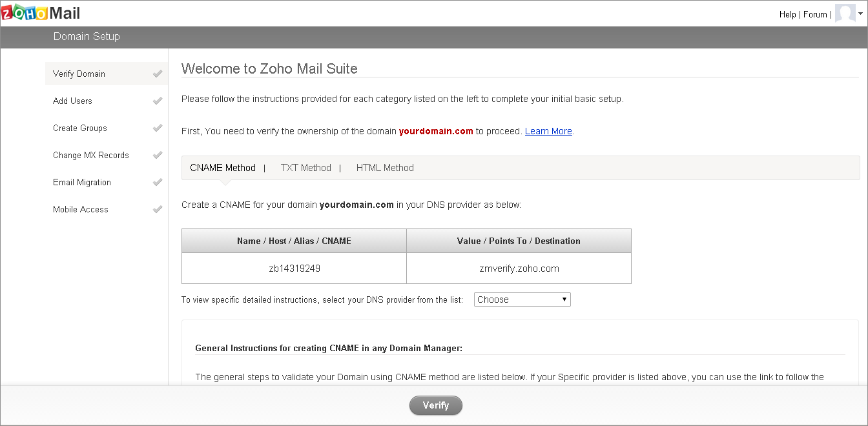Open the user profile avatar

(846, 13)
